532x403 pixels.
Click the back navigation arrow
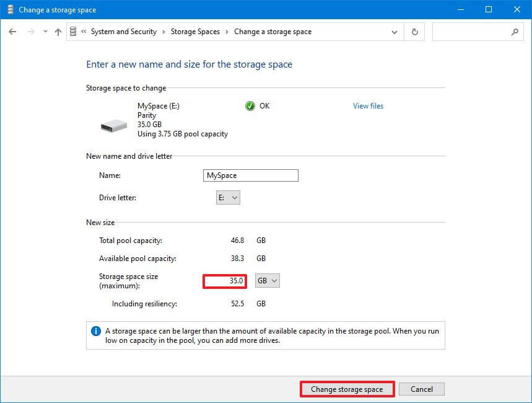(12, 31)
